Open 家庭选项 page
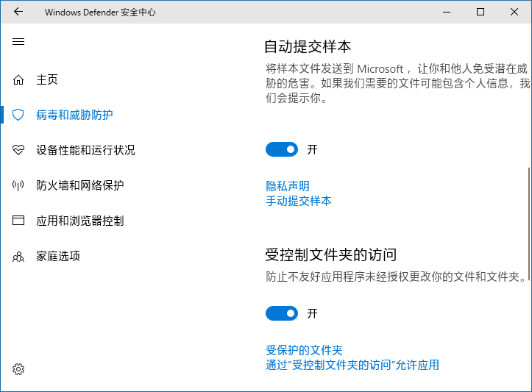This screenshot has height=392, width=532. pyautogui.click(x=58, y=256)
